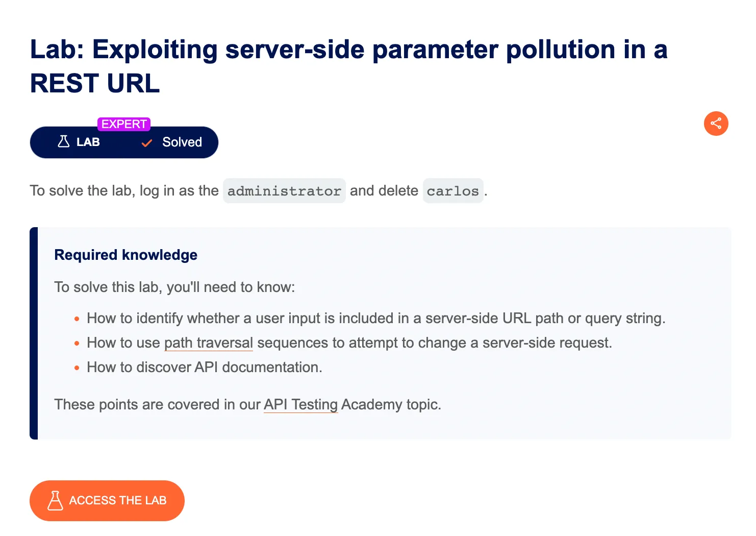This screenshot has width=756, height=536.
Task: Click the flask icon beside LAB label
Action: (64, 141)
